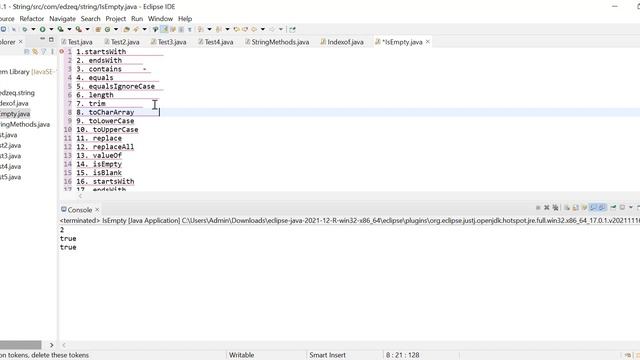Click the Previous Annotation toolbar icon
Viewport: 640px width, 360px height.
coord(219,29)
